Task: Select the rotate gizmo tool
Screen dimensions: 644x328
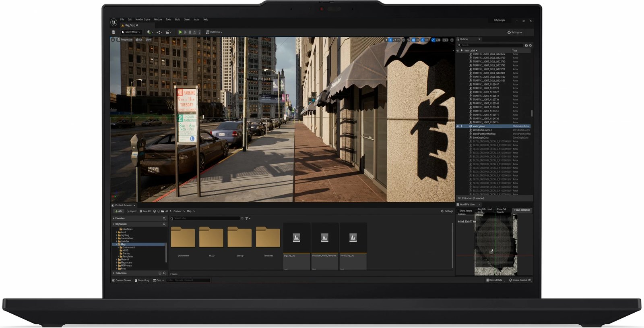Action: [x=394, y=40]
